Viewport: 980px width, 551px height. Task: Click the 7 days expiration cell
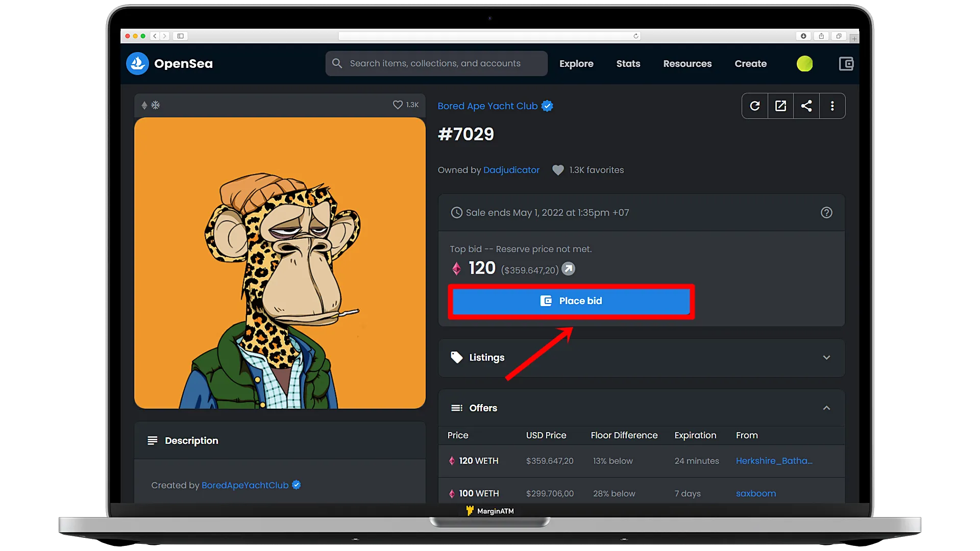tap(688, 493)
